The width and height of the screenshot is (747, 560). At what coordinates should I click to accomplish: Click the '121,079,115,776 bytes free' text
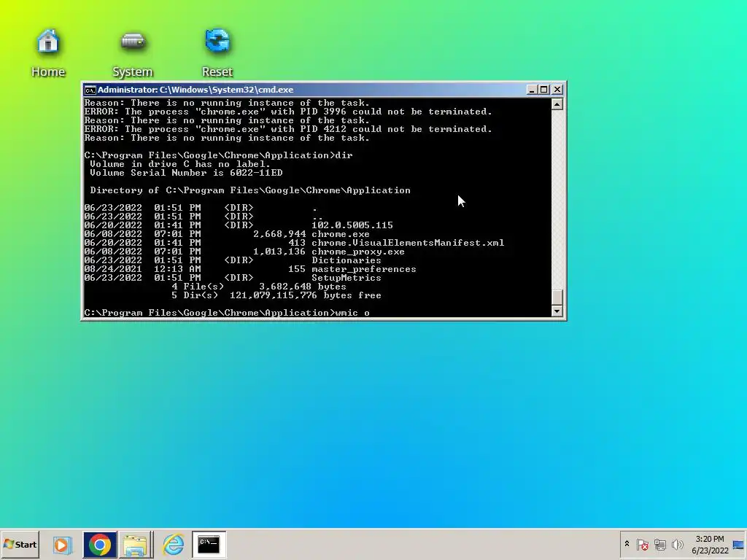306,295
